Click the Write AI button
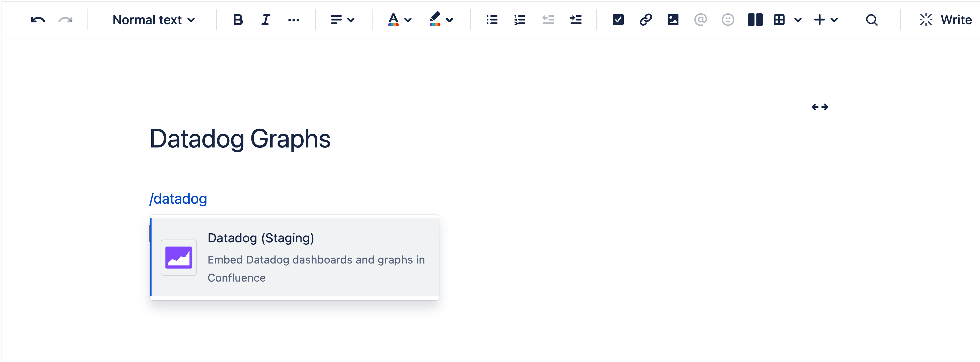 [945, 20]
